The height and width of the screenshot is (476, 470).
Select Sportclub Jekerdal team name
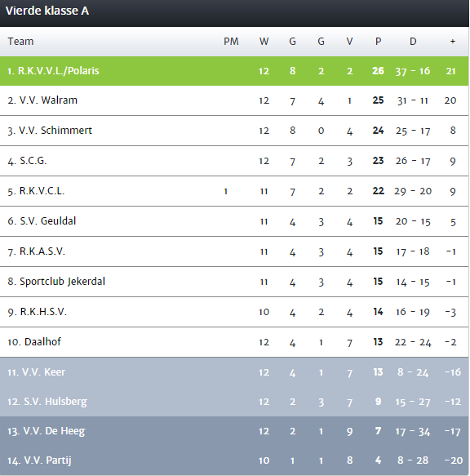point(62,282)
